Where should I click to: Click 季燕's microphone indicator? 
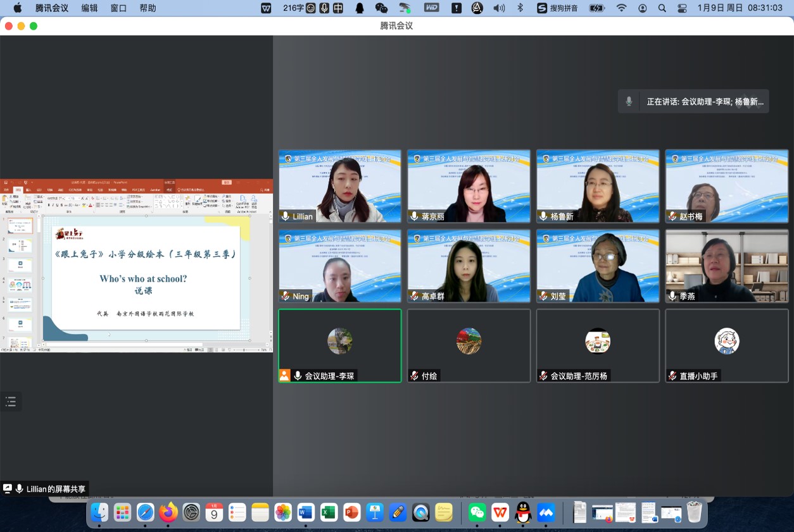coord(672,296)
